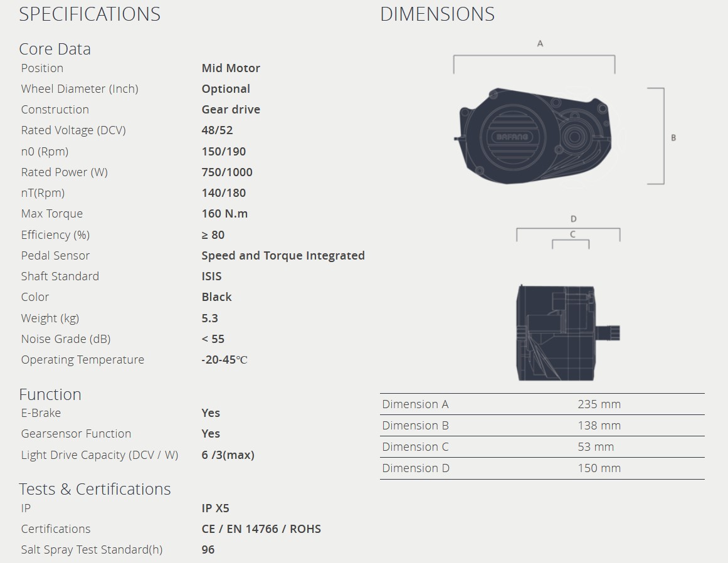This screenshot has width=728, height=563.
Task: Click the Dimension A row label
Action: coord(415,404)
